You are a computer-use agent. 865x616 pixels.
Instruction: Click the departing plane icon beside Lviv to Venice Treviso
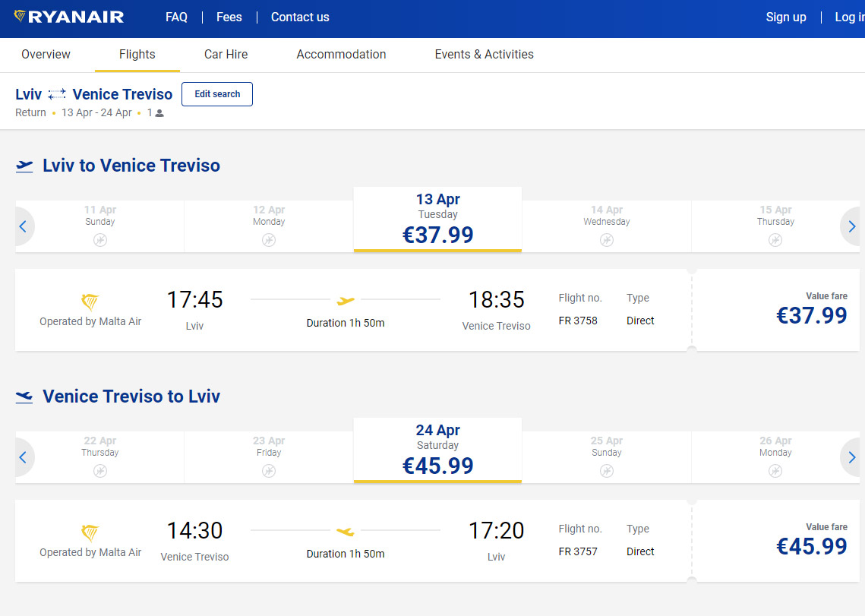(x=24, y=166)
